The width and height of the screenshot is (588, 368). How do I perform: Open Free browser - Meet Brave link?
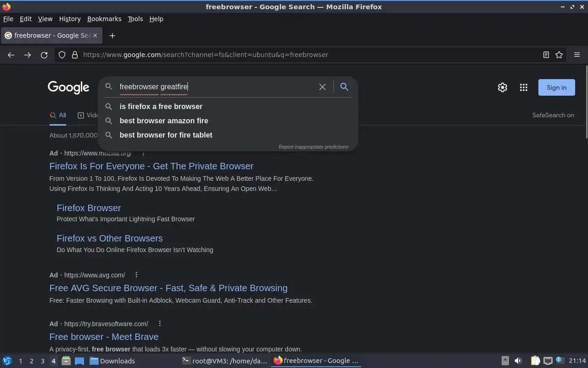[x=104, y=337]
